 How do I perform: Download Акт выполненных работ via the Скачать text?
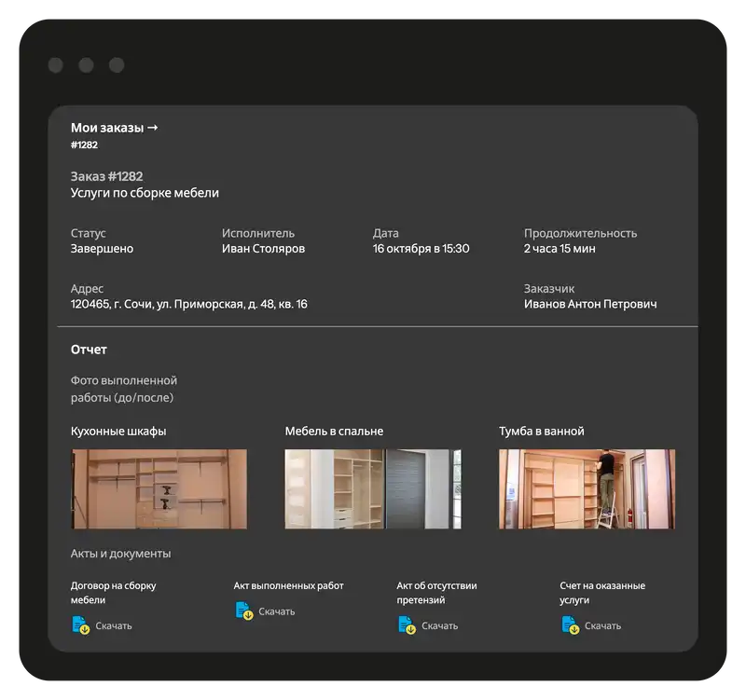pos(277,611)
